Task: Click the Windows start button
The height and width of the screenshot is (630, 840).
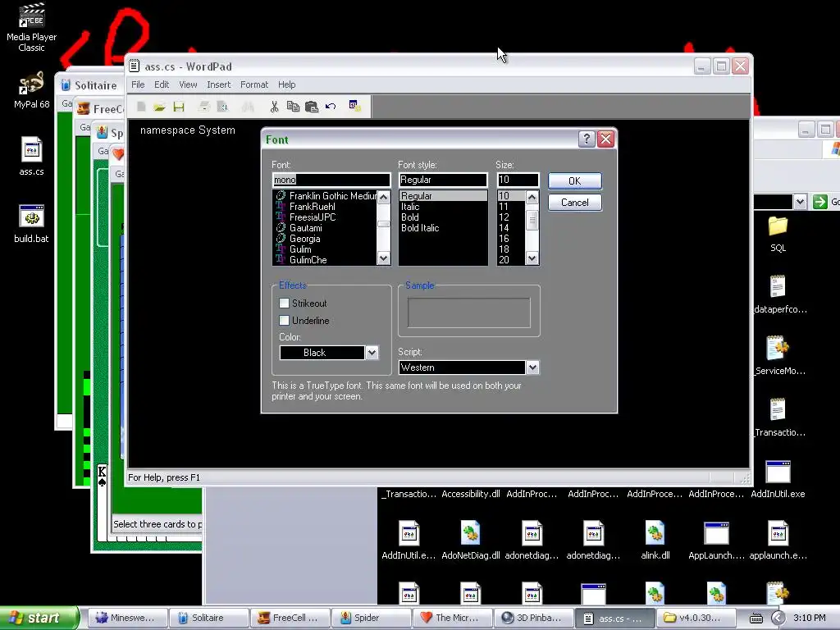Action: click(x=39, y=618)
